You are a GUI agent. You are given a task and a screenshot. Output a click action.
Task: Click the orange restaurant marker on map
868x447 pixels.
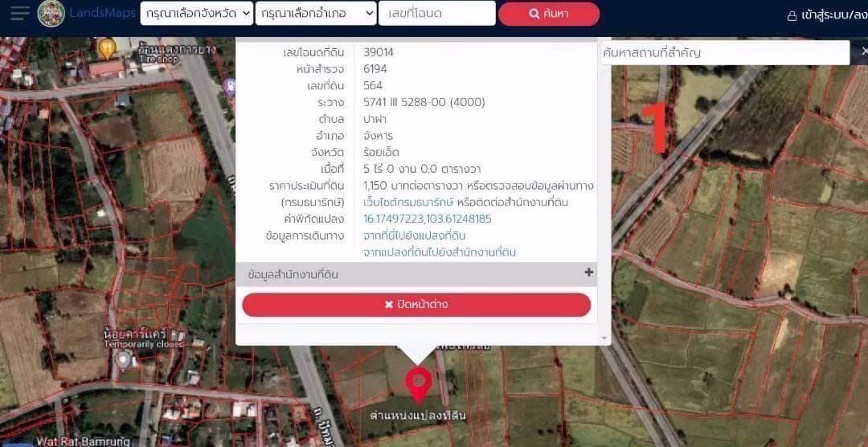pyautogui.click(x=107, y=49)
